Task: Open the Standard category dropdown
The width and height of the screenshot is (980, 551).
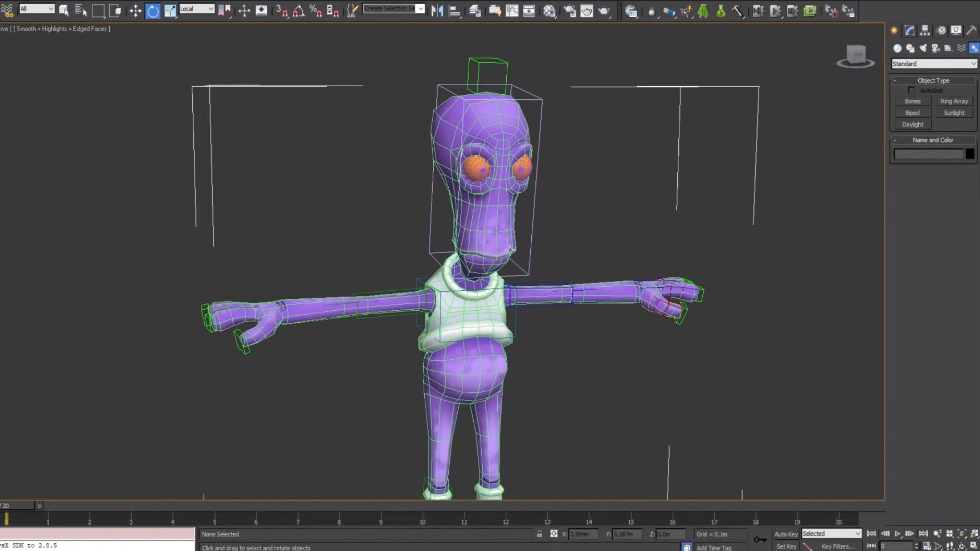Action: 933,64
